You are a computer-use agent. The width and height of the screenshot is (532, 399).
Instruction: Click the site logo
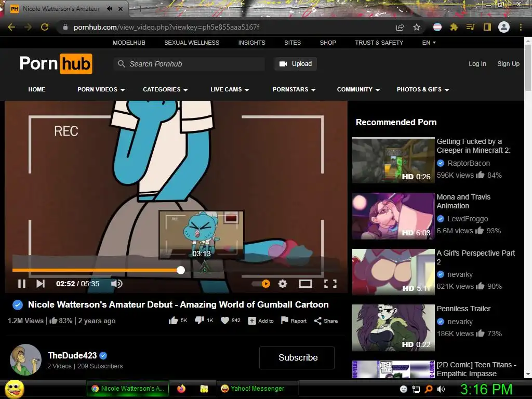[x=56, y=64]
